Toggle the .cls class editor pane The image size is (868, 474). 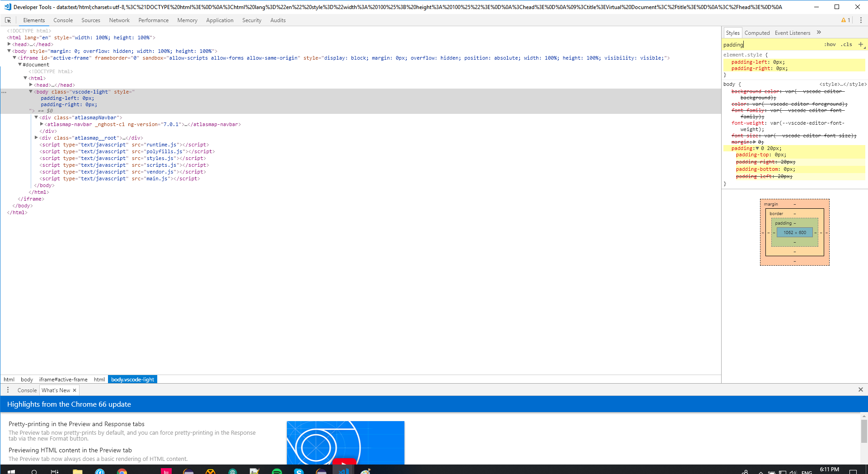tap(846, 44)
